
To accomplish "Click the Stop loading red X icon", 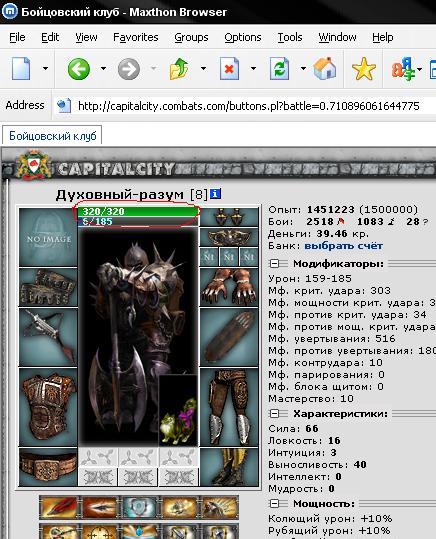I will point(229,69).
